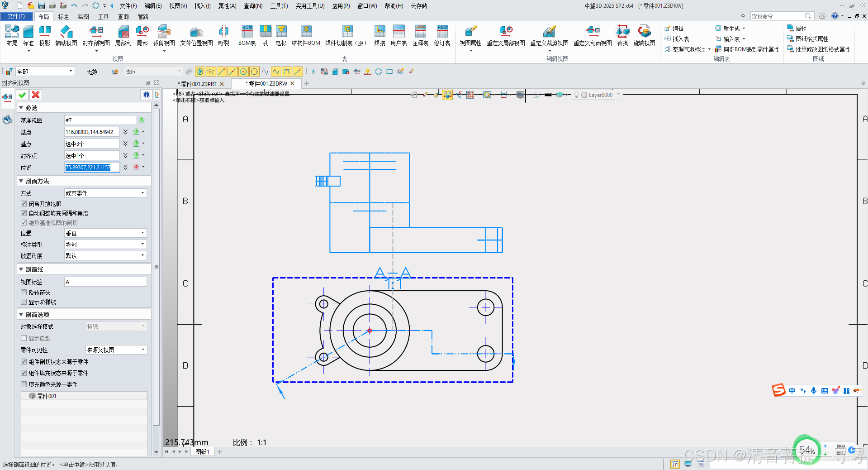Open the 结构件BOM tool

(x=306, y=35)
